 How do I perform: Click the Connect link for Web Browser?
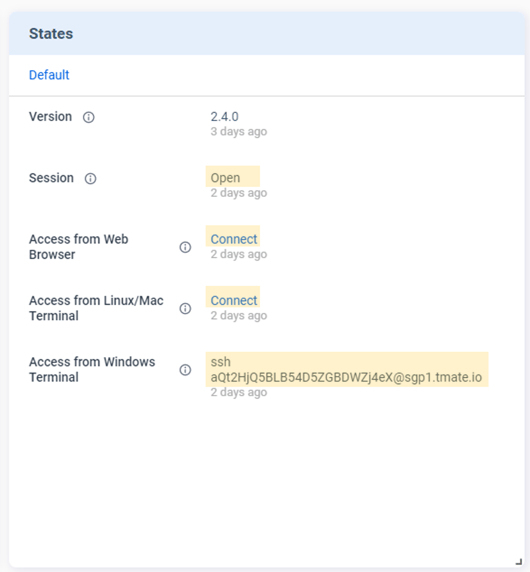pos(234,239)
